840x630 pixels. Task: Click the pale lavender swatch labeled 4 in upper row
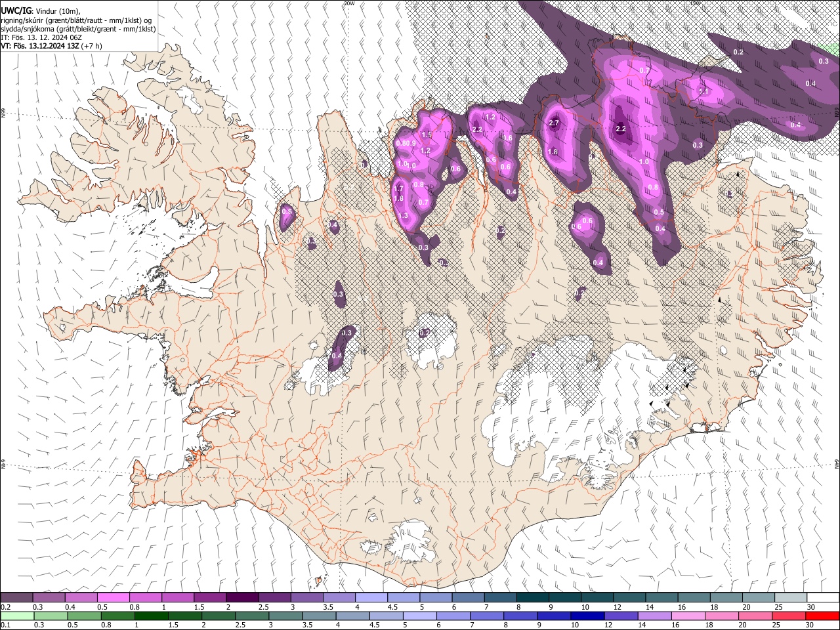pos(371,598)
